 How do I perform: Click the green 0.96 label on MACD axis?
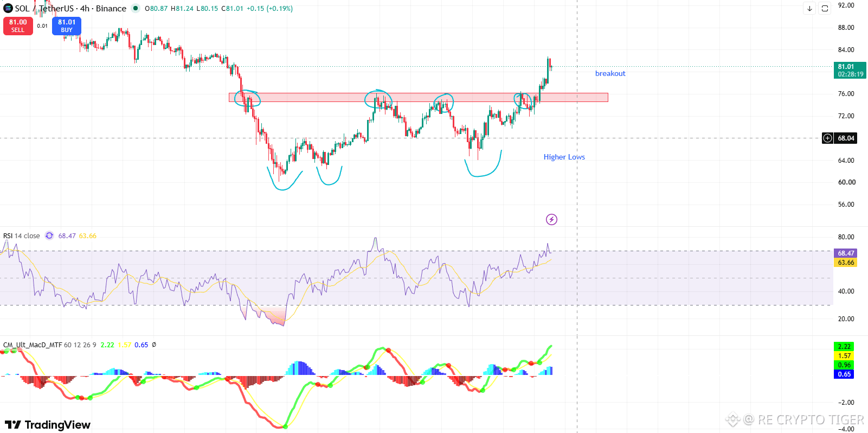tap(844, 365)
